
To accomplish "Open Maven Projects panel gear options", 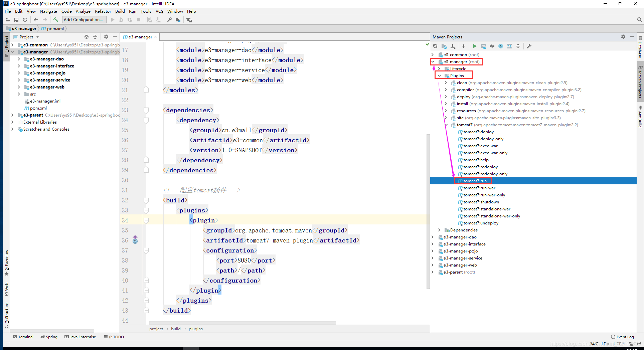I will tap(623, 37).
